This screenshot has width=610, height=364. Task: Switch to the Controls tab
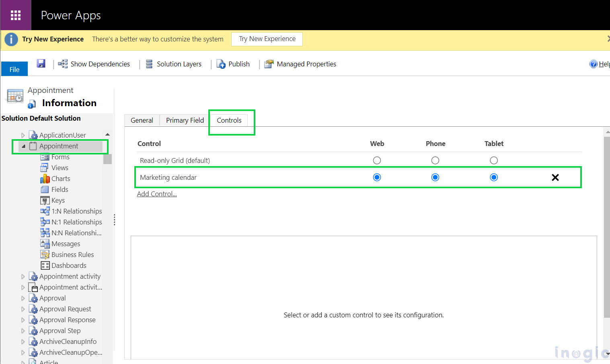229,120
